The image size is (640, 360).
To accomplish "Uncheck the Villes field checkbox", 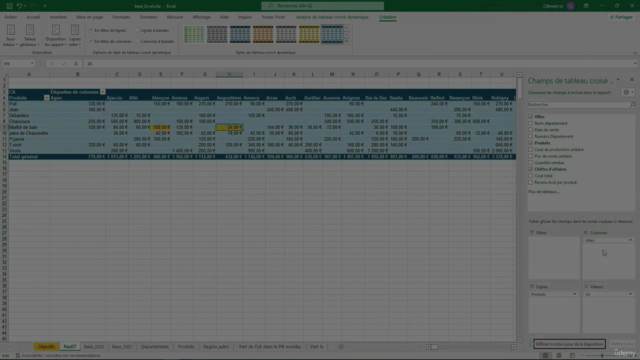I will 531,117.
